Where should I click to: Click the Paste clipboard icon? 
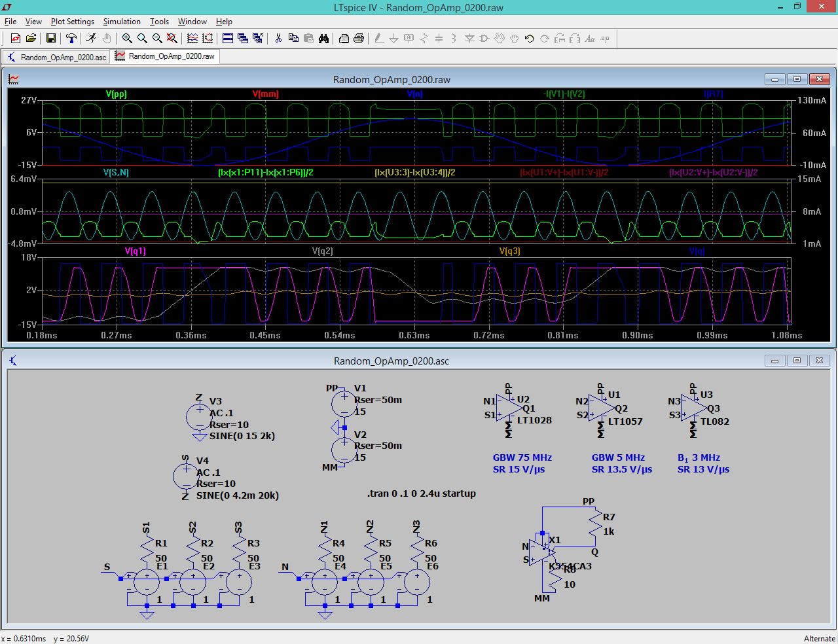308,39
